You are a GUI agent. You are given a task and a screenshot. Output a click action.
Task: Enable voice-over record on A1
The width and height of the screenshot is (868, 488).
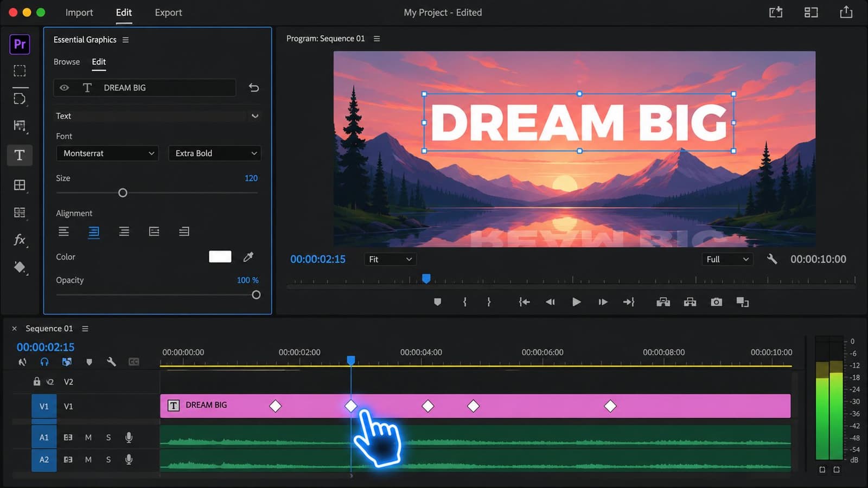tap(129, 438)
